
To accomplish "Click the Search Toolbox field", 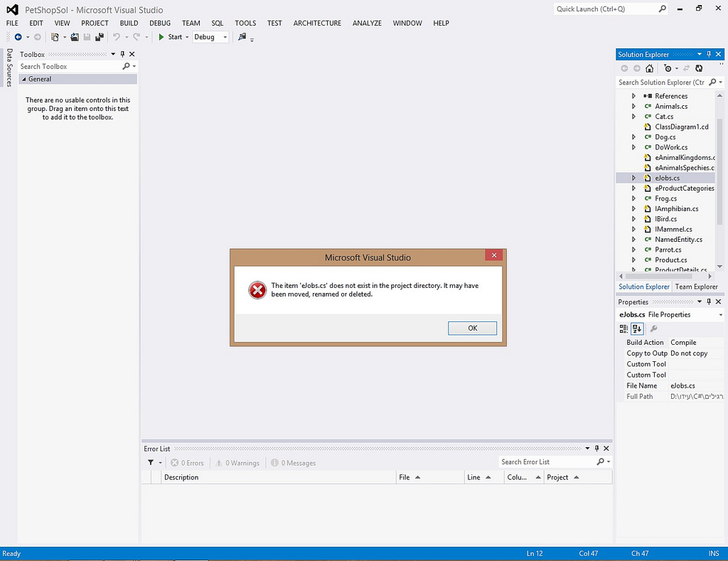I will coord(77,66).
